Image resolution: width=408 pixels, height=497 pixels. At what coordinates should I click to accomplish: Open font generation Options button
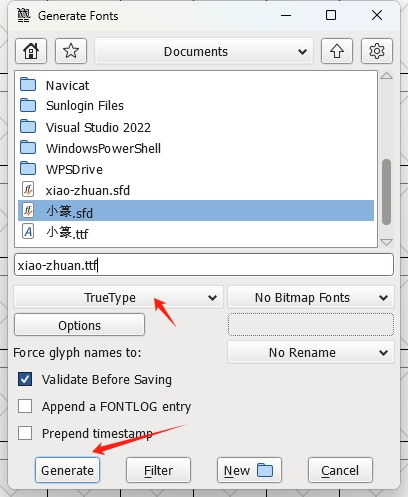click(x=79, y=325)
